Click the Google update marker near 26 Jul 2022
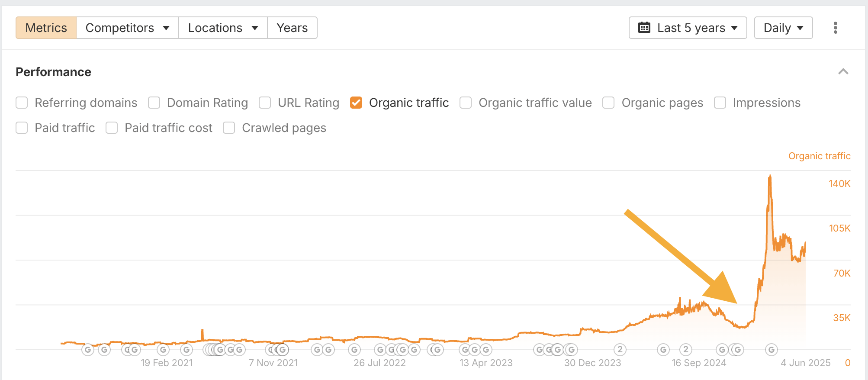The height and width of the screenshot is (380, 868). [x=381, y=350]
